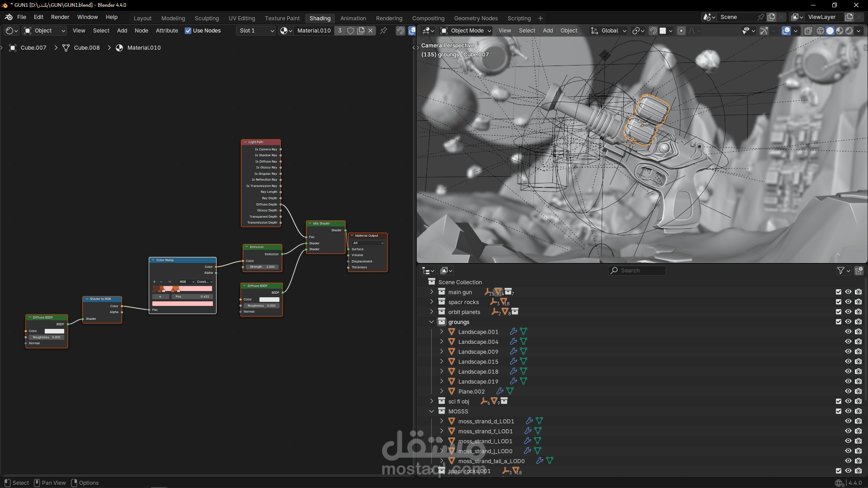This screenshot has height=488, width=868.
Task: Open the Global transform orientation dropdown
Action: coord(609,31)
